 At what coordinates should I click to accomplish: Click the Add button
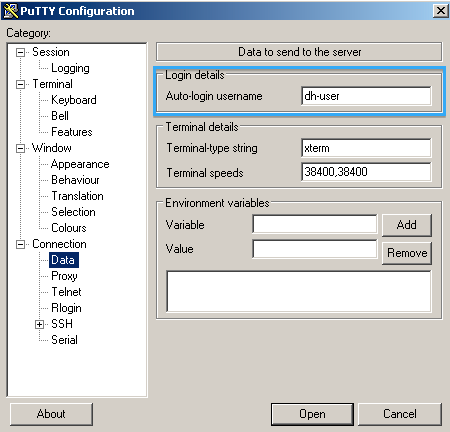point(407,225)
